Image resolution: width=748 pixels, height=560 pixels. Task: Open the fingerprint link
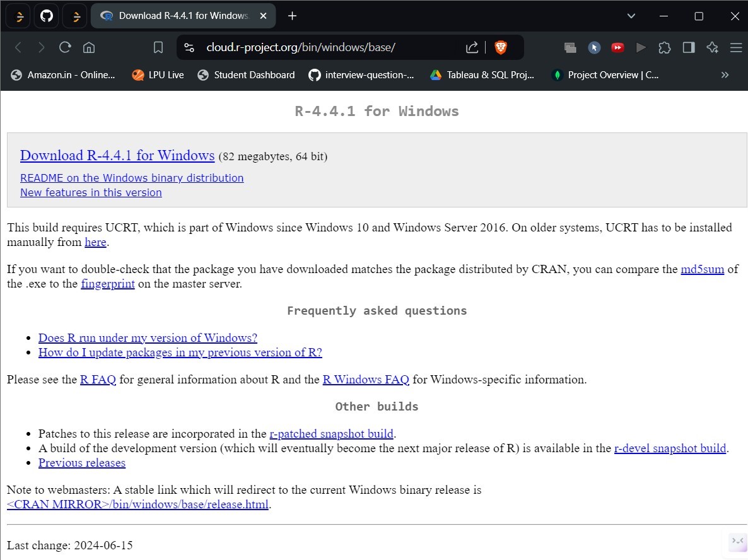point(108,284)
